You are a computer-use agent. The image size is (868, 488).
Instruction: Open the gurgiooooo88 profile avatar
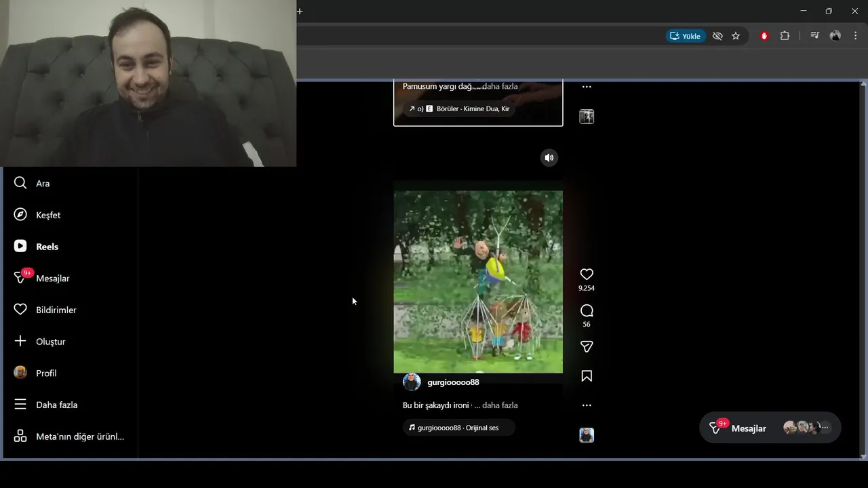(x=412, y=382)
